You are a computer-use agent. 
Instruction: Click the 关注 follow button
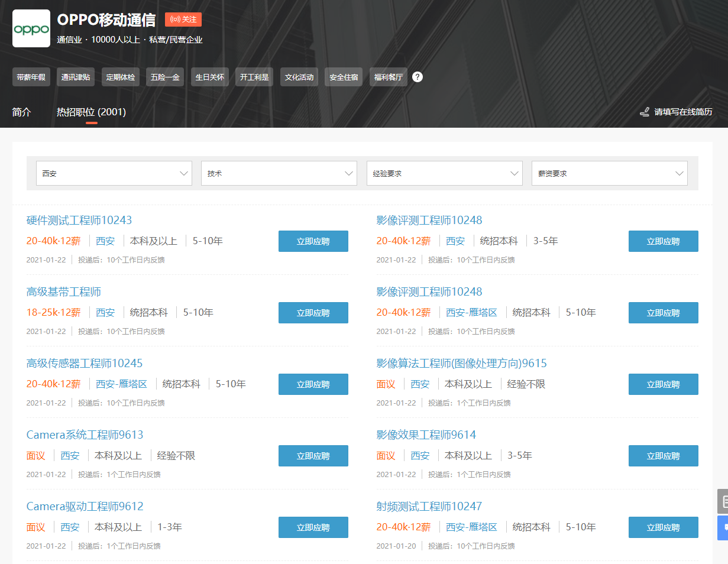pos(183,20)
